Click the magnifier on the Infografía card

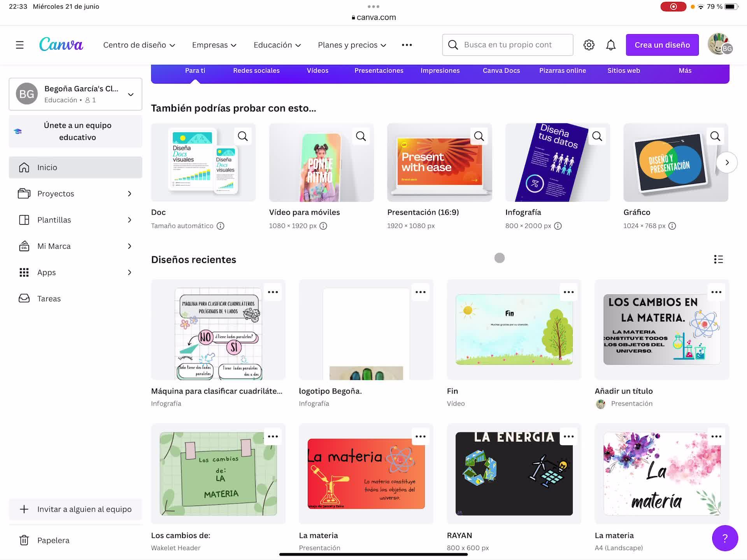[597, 136]
